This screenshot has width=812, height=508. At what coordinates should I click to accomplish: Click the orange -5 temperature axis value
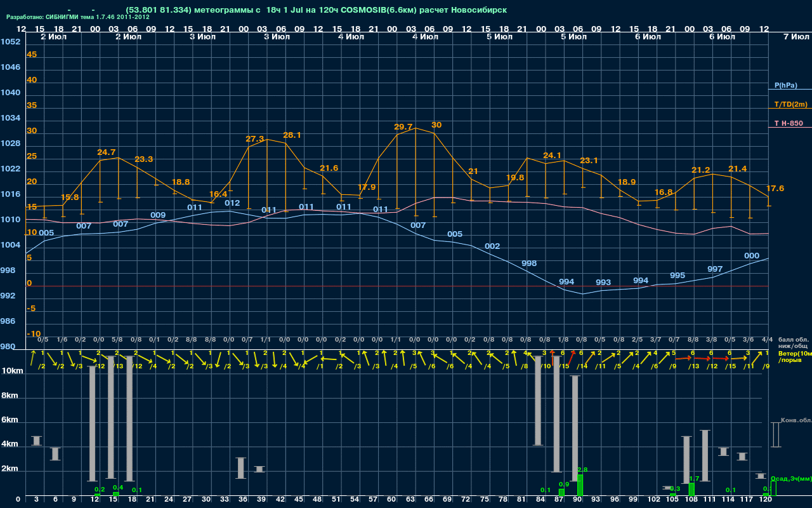tap(32, 309)
